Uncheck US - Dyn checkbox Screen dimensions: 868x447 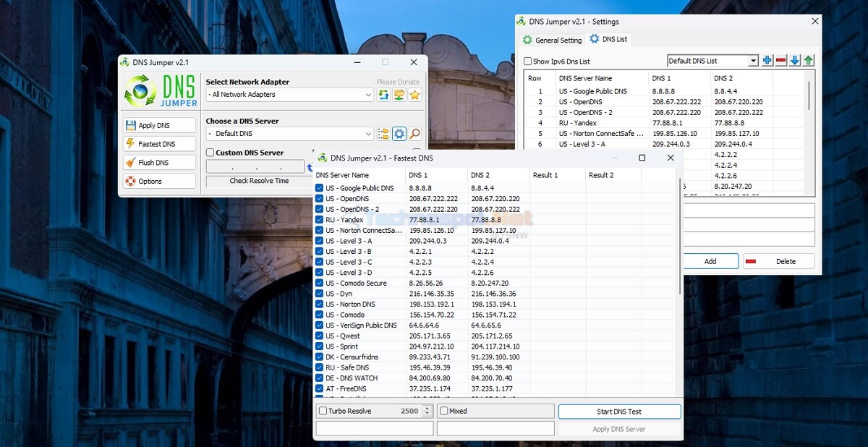coord(320,294)
